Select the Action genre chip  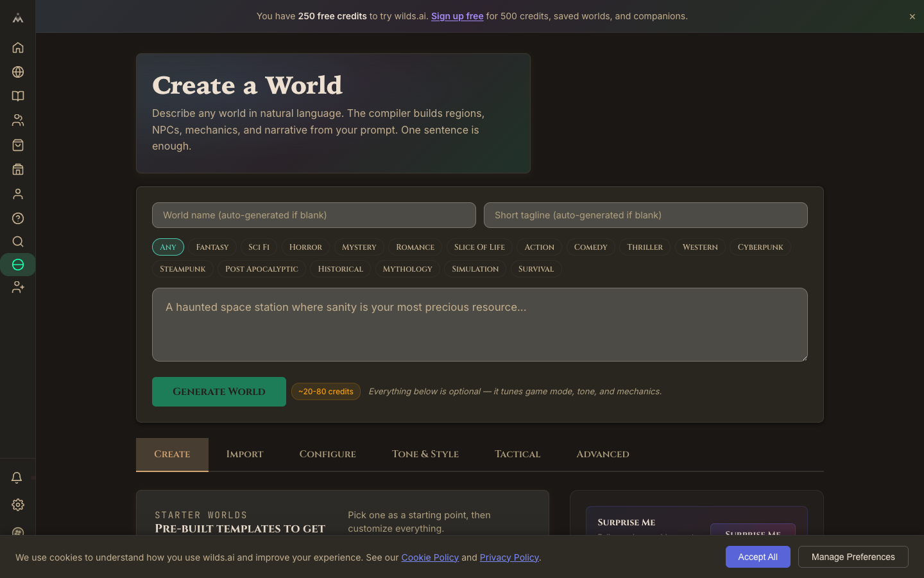[x=540, y=247]
